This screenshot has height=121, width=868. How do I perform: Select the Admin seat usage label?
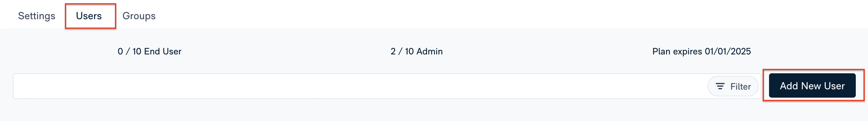click(x=416, y=52)
